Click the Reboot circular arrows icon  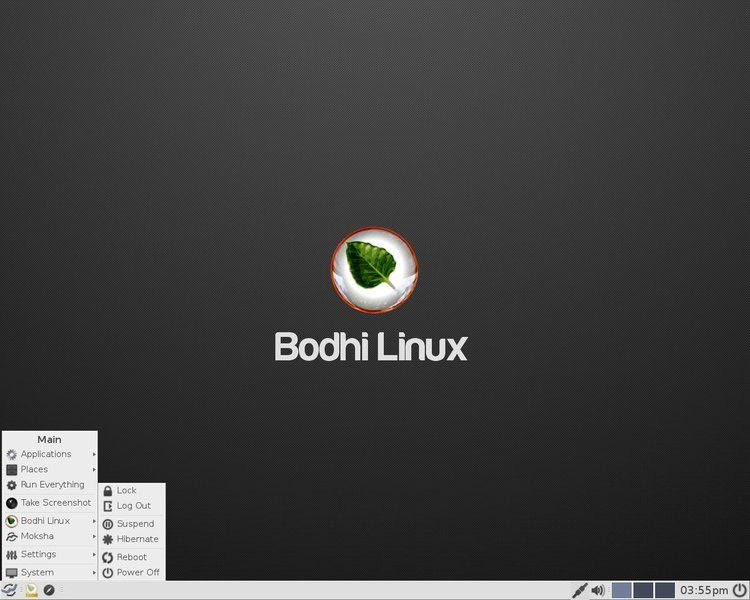pos(108,557)
